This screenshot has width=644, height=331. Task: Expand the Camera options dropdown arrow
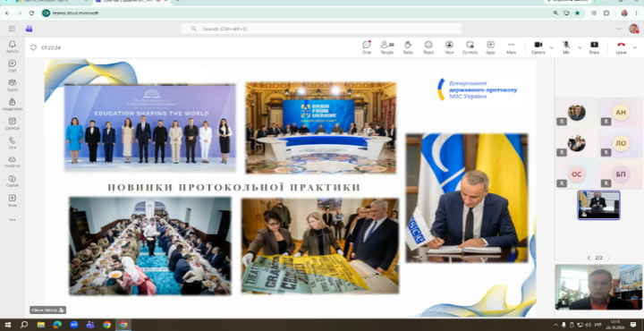coord(551,47)
